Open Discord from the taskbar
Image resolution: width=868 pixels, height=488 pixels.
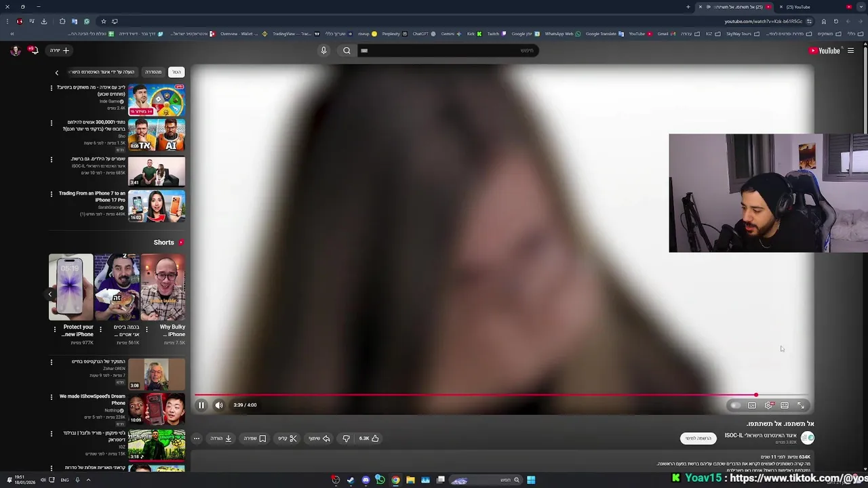tap(366, 480)
